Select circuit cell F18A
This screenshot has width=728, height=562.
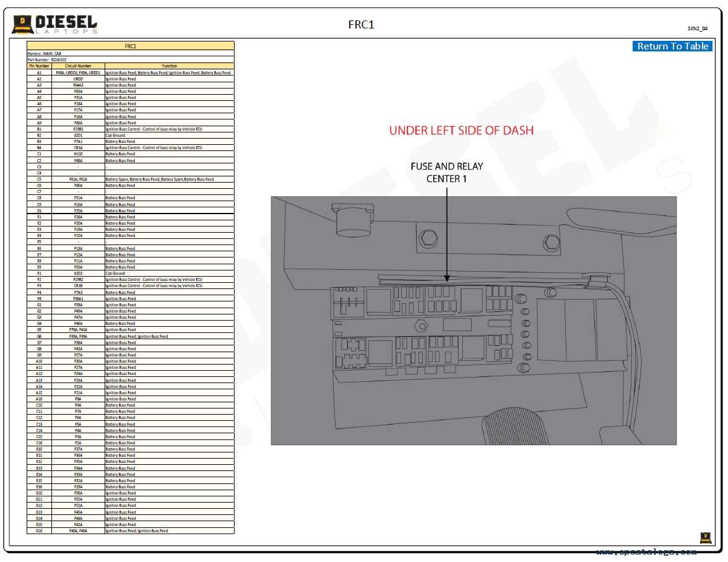pos(78,104)
